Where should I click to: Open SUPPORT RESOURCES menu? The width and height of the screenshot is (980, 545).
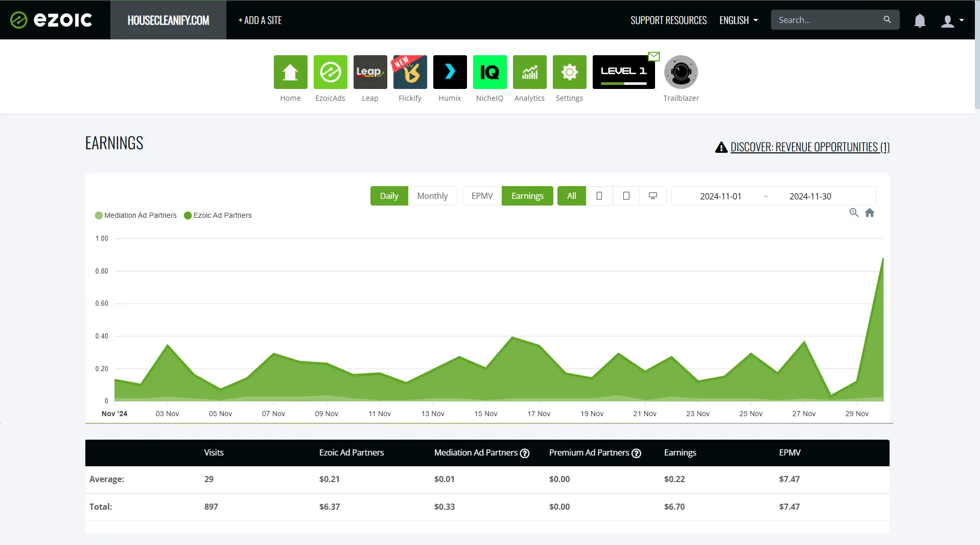click(668, 20)
